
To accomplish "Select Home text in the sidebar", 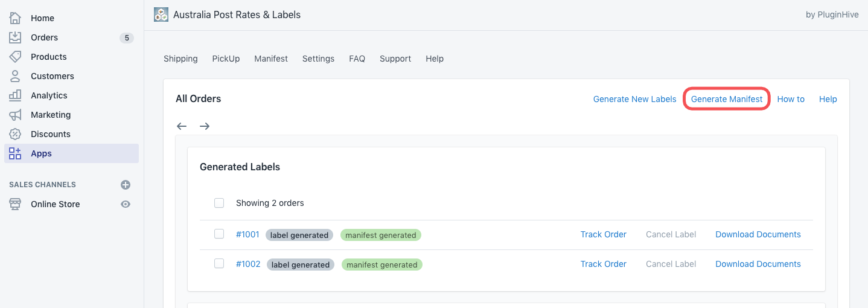I will (42, 18).
